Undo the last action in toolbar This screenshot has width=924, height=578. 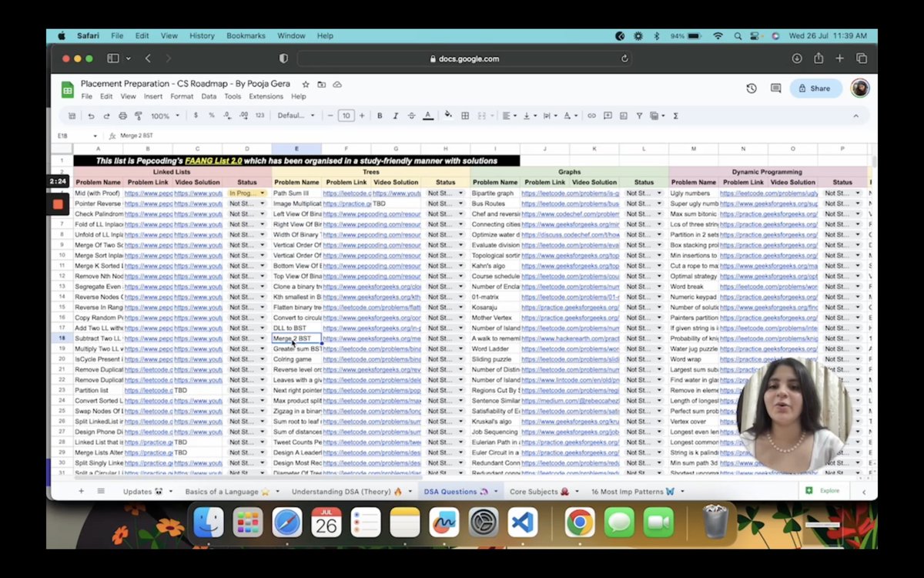91,116
